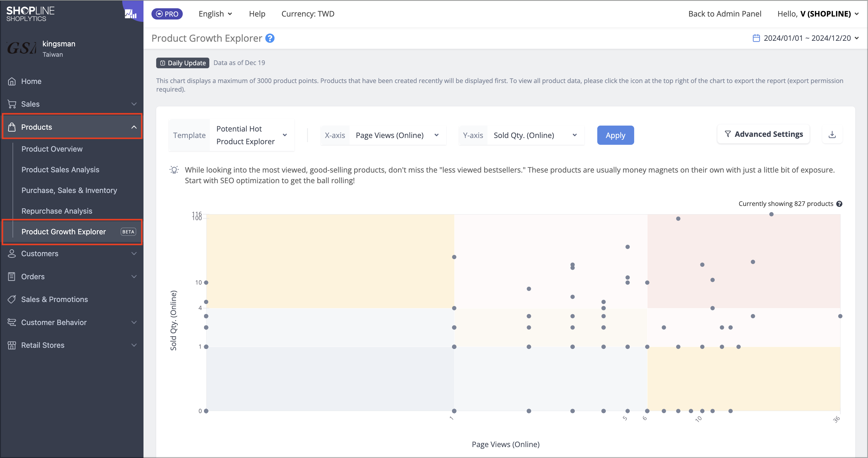Click the SHOPLINE Shoplytics logo
The width and height of the screenshot is (868, 458).
(30, 14)
